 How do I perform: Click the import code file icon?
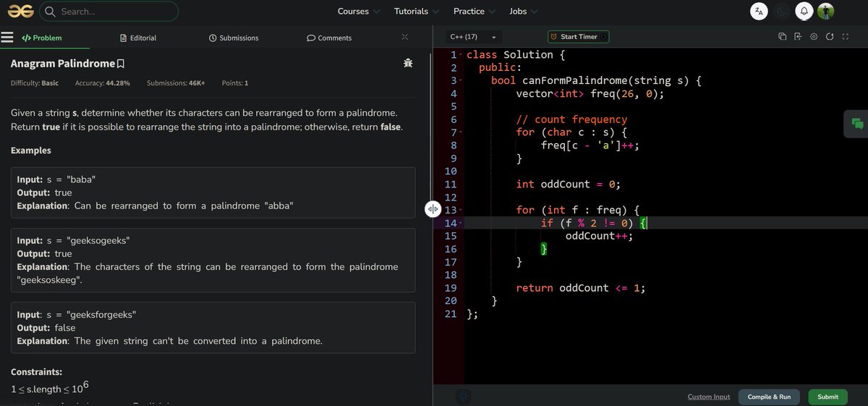pyautogui.click(x=798, y=37)
